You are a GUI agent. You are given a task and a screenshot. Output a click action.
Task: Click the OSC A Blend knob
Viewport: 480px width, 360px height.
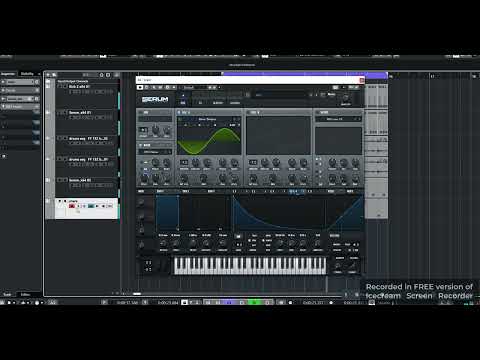click(207, 163)
